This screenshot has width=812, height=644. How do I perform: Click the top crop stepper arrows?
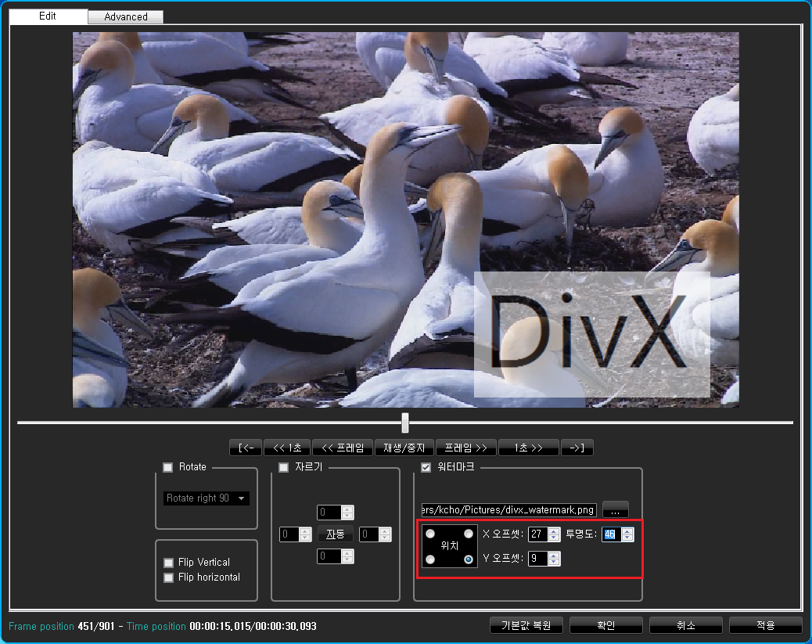[x=347, y=513]
